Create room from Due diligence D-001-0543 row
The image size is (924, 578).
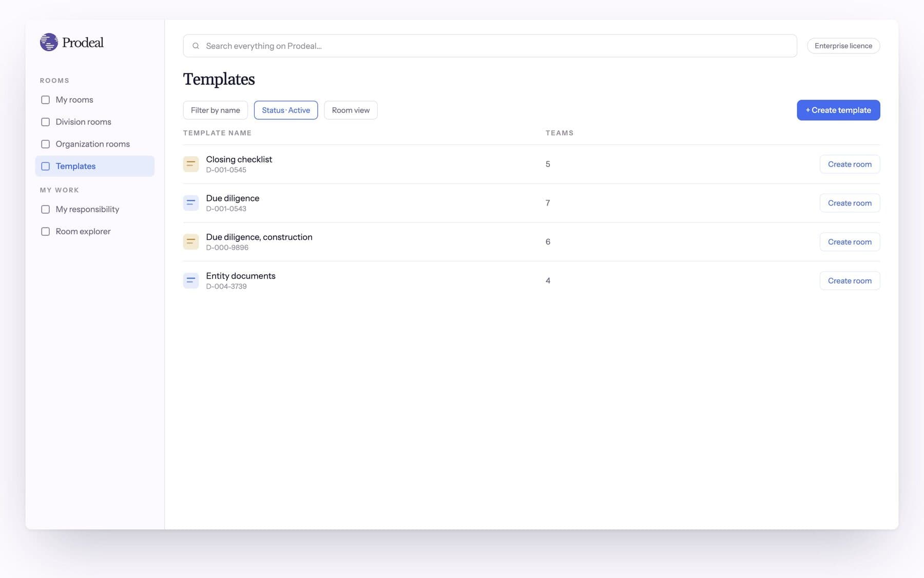click(x=850, y=203)
